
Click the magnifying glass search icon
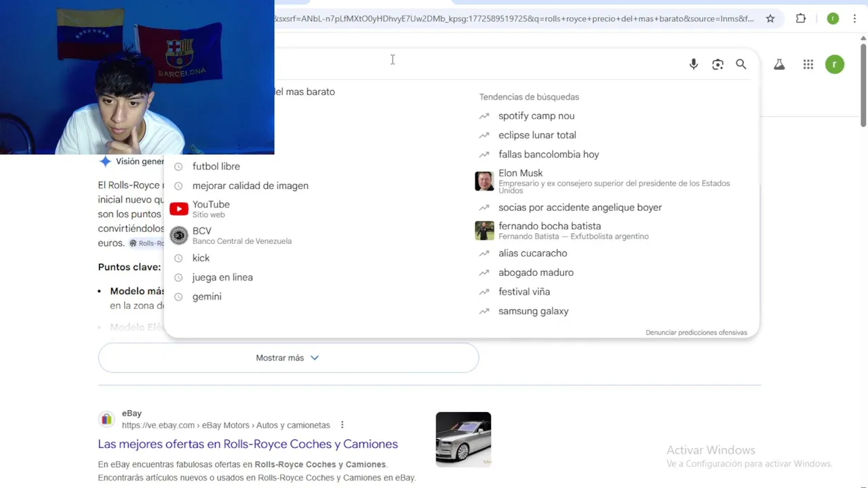[741, 64]
